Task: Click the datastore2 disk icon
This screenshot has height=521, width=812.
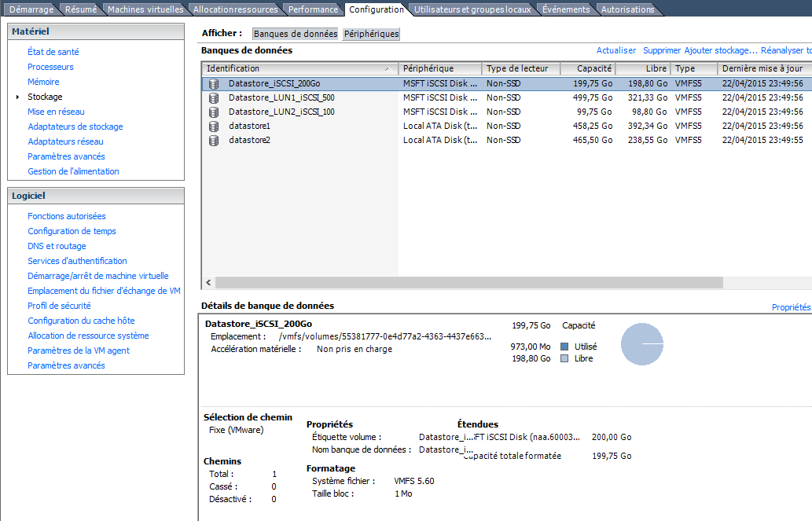Action: pyautogui.click(x=213, y=141)
